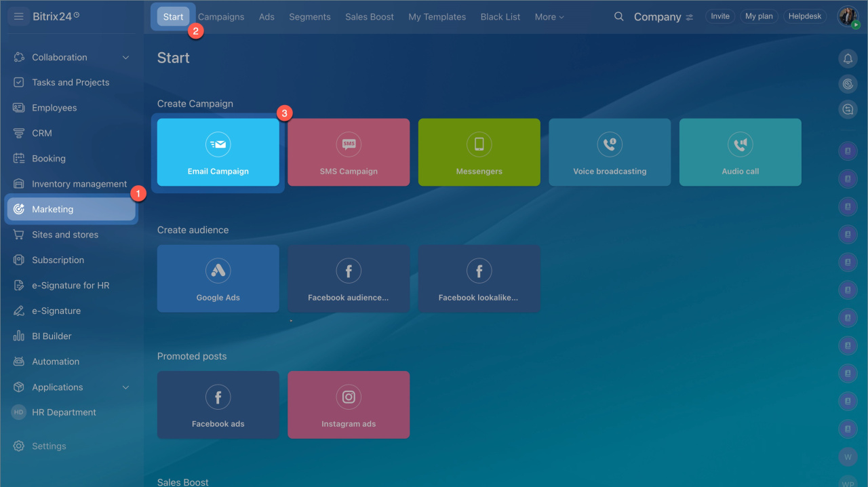Open the notifications bell icon
Screen dimensions: 868x487
848,59
